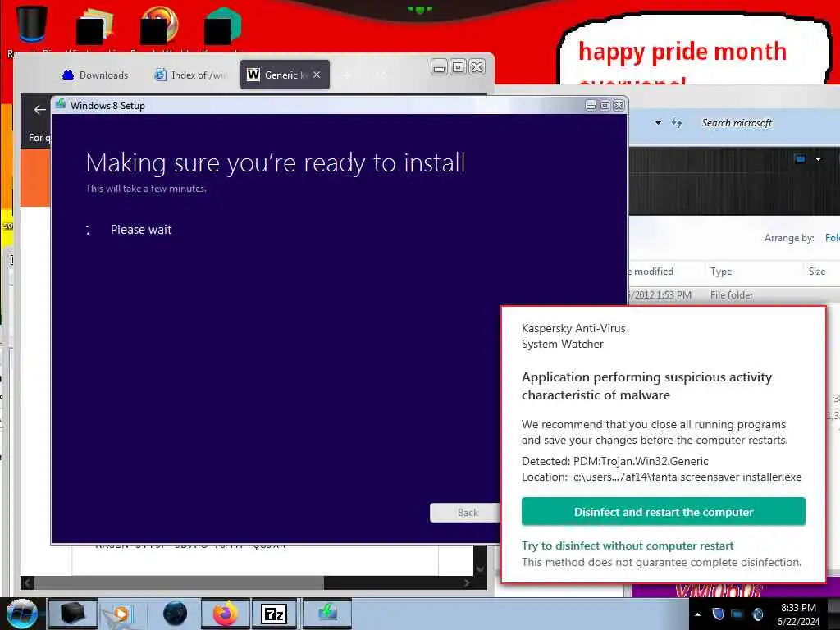Image resolution: width=840 pixels, height=630 pixels.
Task: Click the Windows 8 Setup title icon
Action: coord(61,104)
